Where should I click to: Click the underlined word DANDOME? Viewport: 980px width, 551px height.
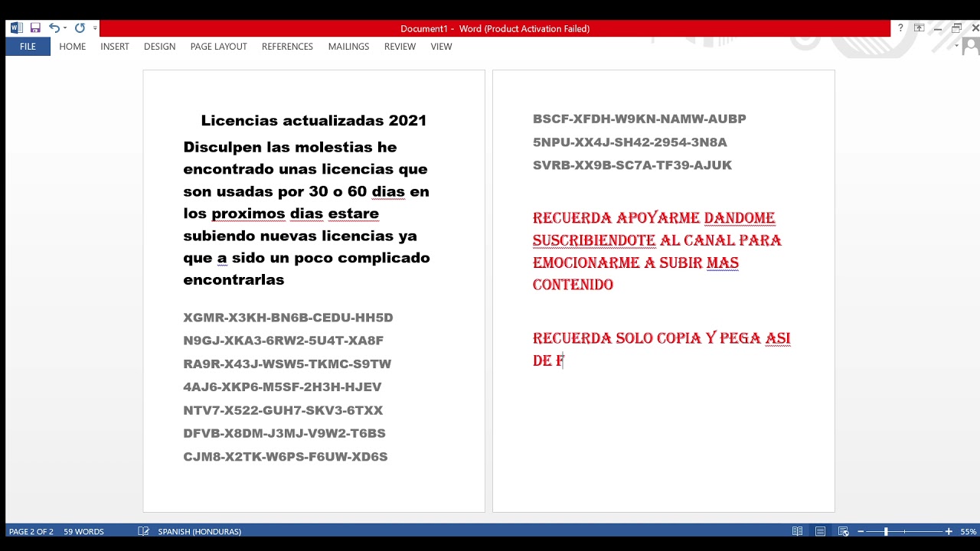click(740, 218)
